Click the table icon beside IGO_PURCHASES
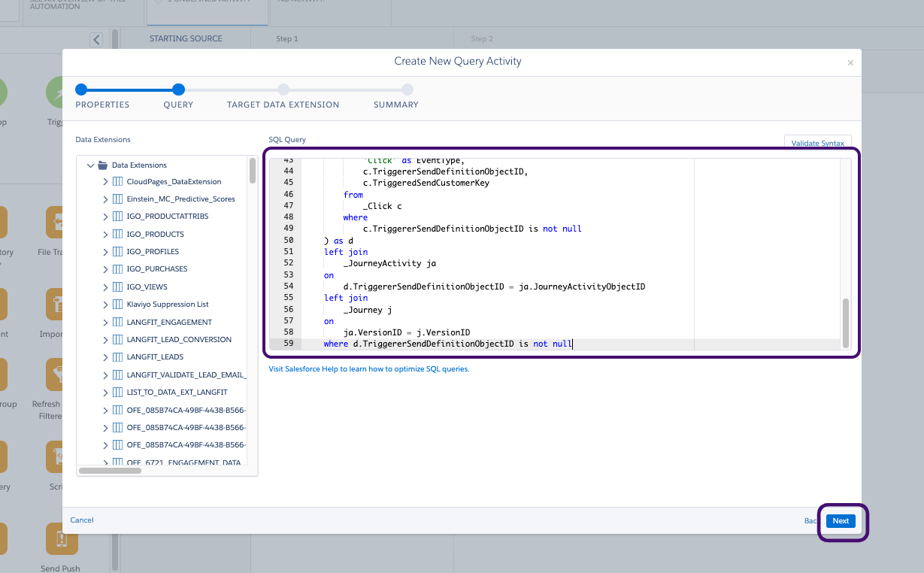This screenshot has height=573, width=924. [x=119, y=268]
